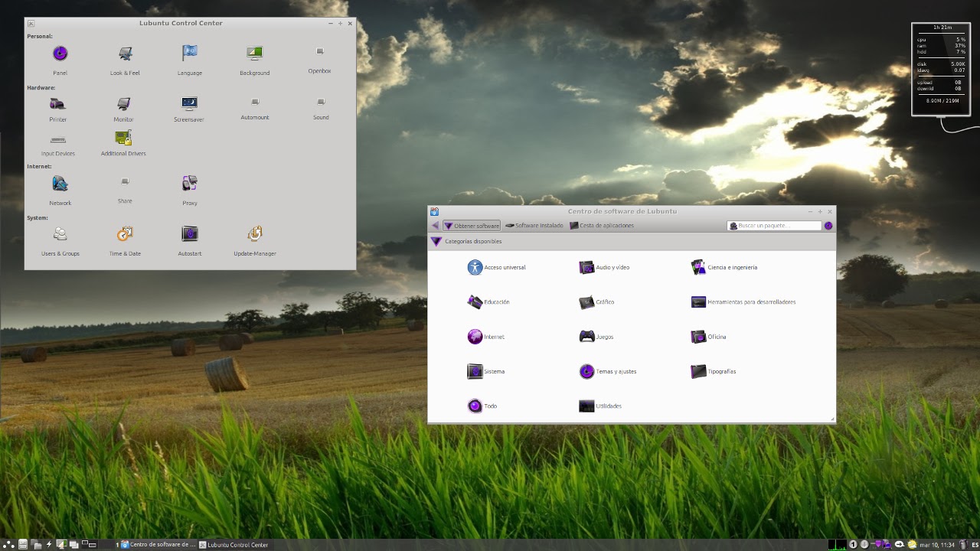Viewport: 980px width, 551px height.
Task: Launch the Update-Manager from Control Center
Action: [x=254, y=234]
